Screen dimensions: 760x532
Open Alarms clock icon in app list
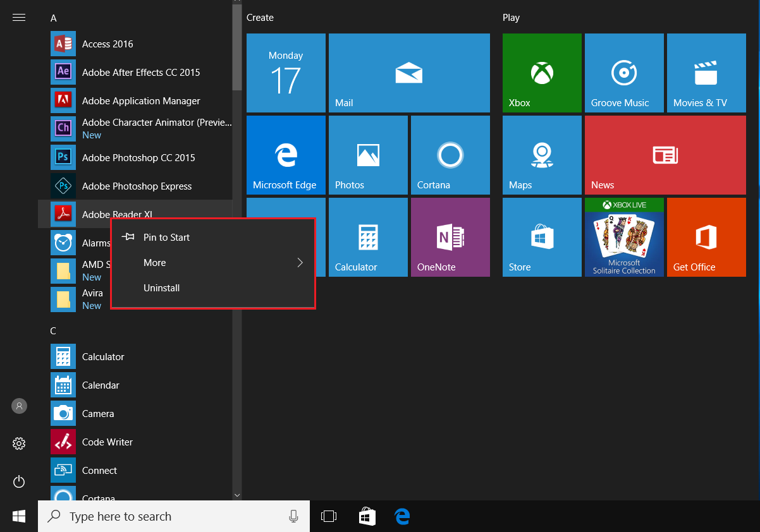(63, 243)
